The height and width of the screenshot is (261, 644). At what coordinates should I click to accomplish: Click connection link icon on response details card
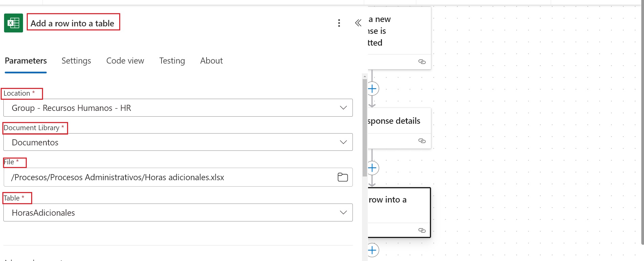[x=422, y=141]
